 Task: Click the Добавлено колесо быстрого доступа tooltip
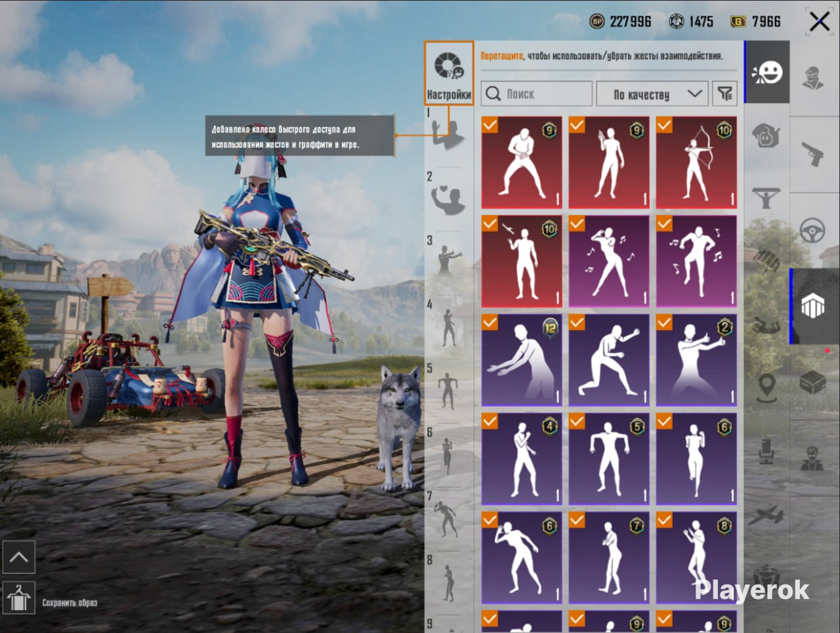pos(300,136)
